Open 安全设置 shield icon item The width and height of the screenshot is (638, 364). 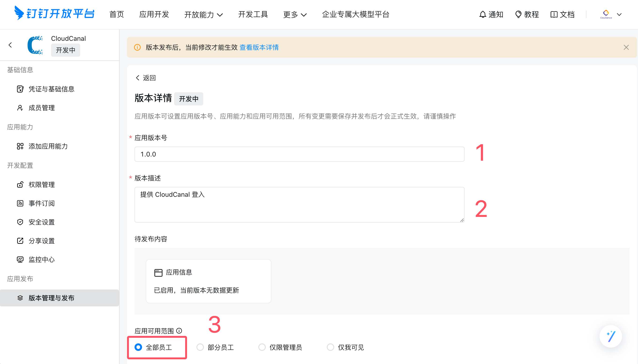tap(20, 222)
